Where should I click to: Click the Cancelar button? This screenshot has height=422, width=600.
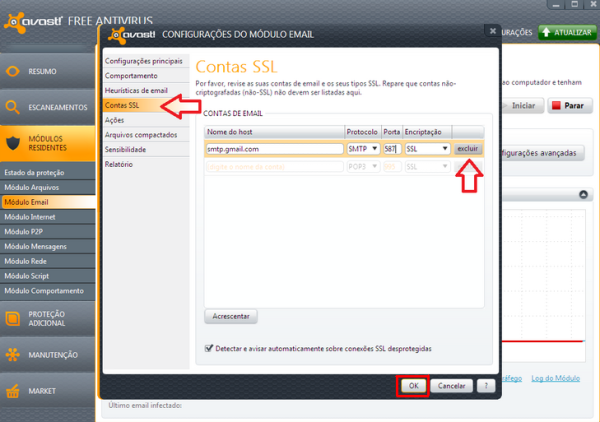tap(452, 386)
